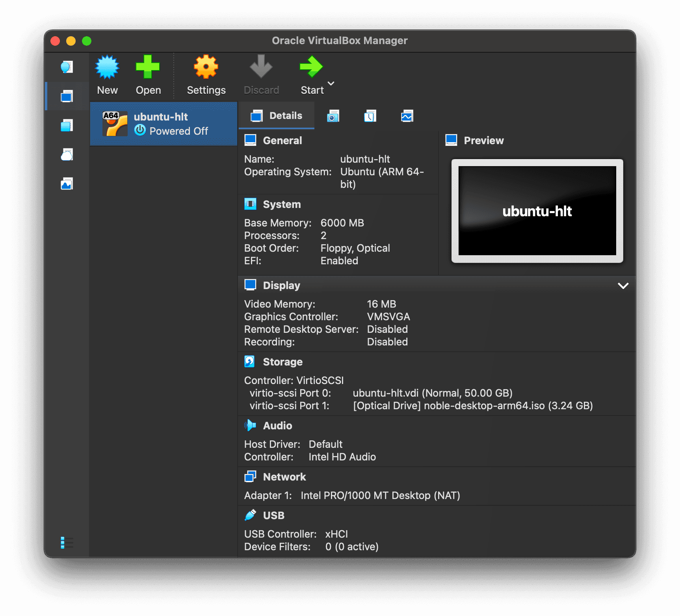Click the Preview monitor icon

(451, 140)
